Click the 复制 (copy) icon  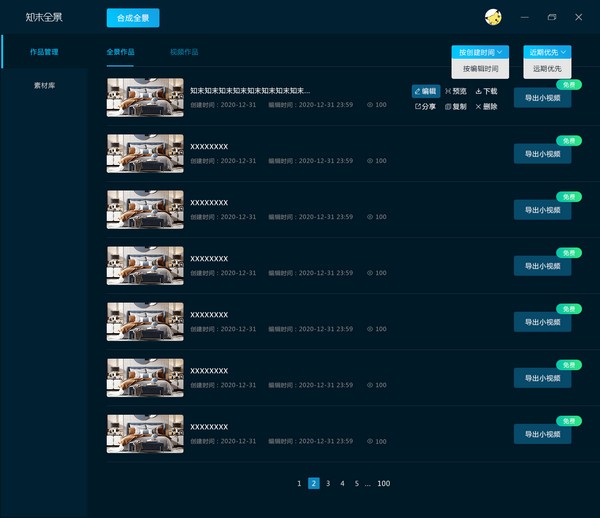pos(449,106)
